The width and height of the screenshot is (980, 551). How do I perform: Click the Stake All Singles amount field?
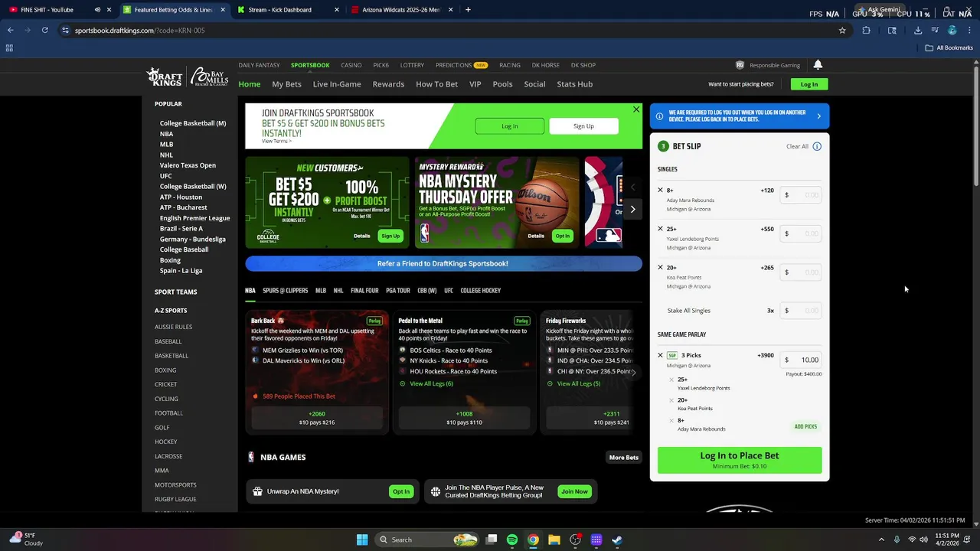coord(801,311)
